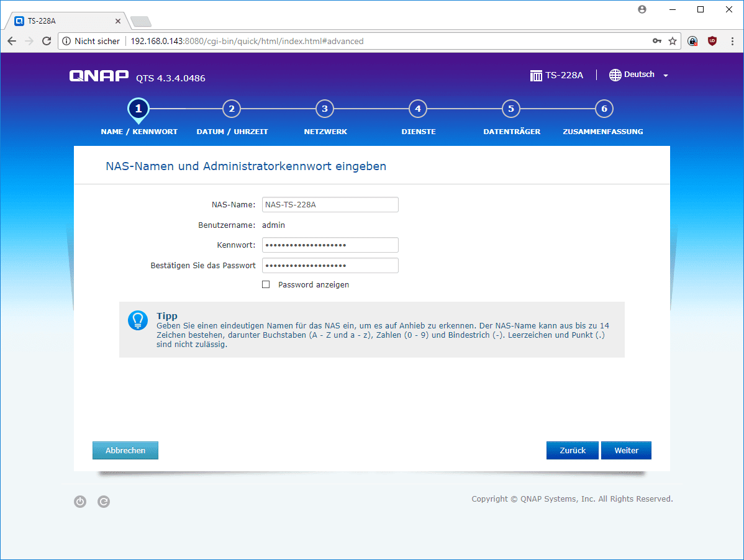The height and width of the screenshot is (560, 744).
Task: Click the 'Password anzeigen' label
Action: point(314,284)
